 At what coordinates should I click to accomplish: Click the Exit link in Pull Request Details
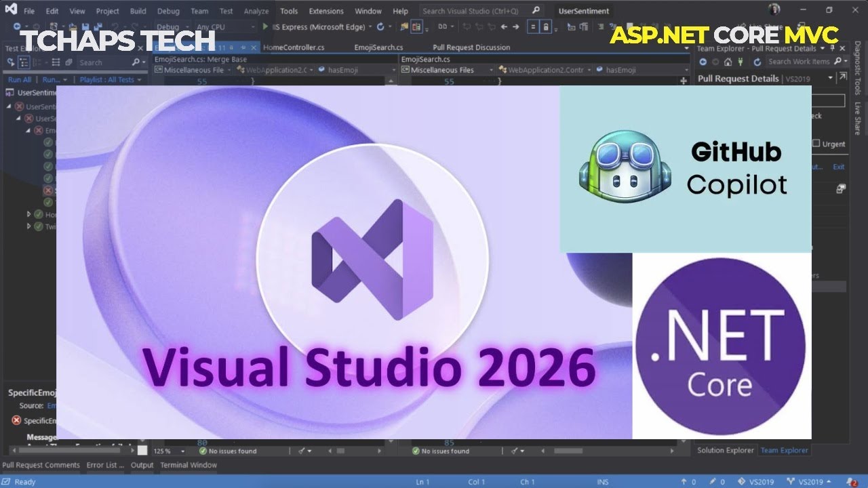tap(839, 167)
